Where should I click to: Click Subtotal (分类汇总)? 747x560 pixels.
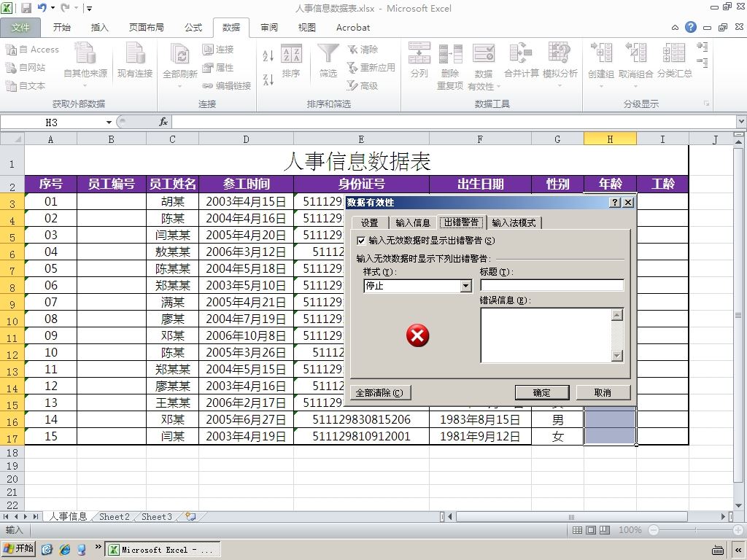[675, 61]
